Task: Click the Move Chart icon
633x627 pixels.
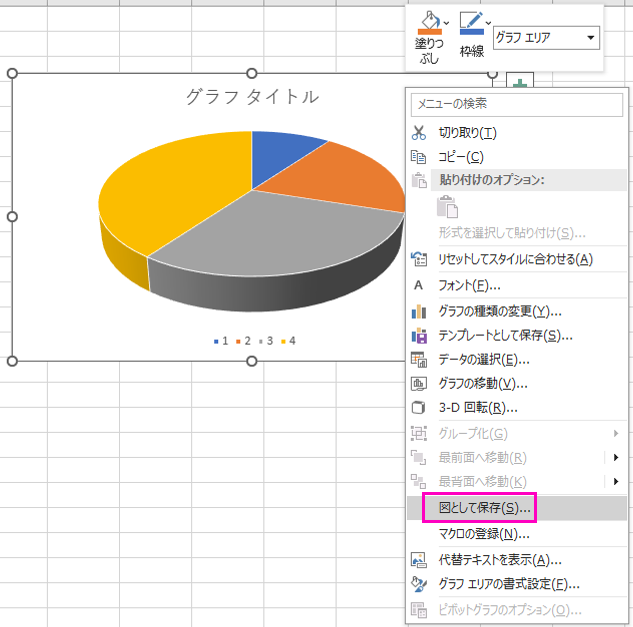Action: click(419, 384)
